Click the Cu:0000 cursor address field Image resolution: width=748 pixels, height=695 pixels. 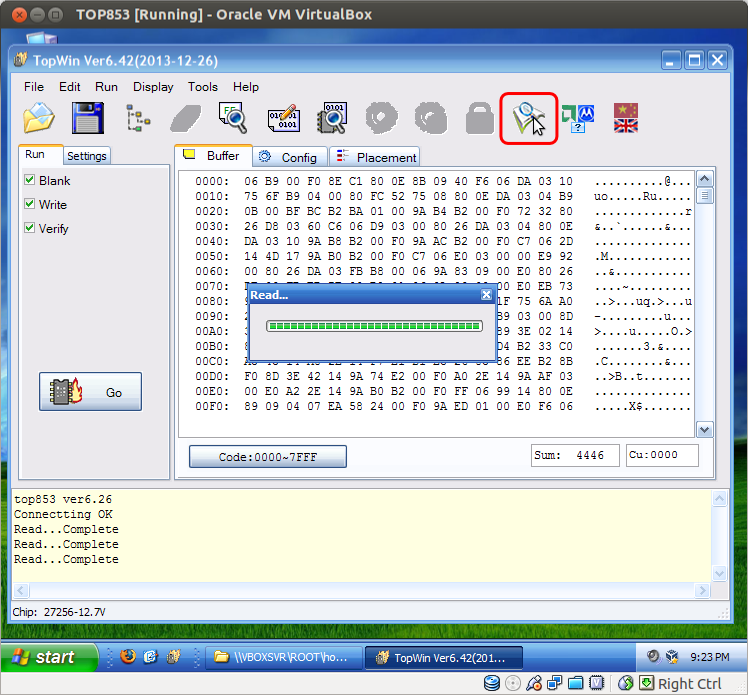(662, 455)
